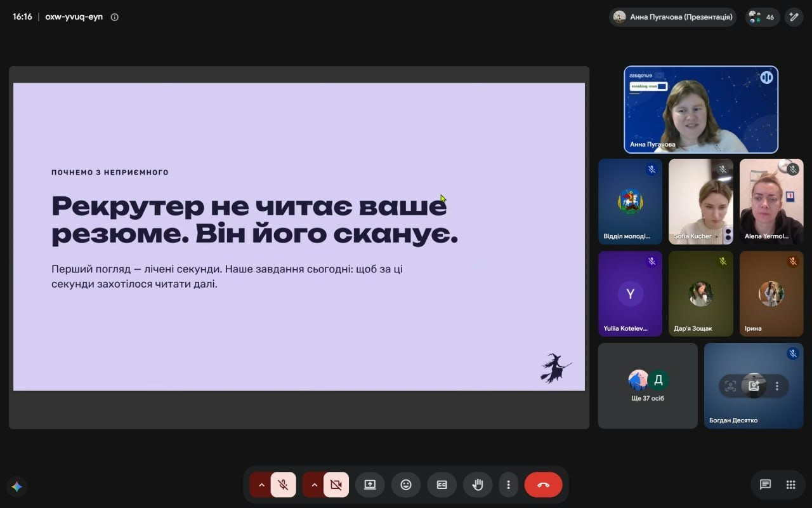Turn on your camera in the call bar
812x508 pixels.
tap(336, 485)
